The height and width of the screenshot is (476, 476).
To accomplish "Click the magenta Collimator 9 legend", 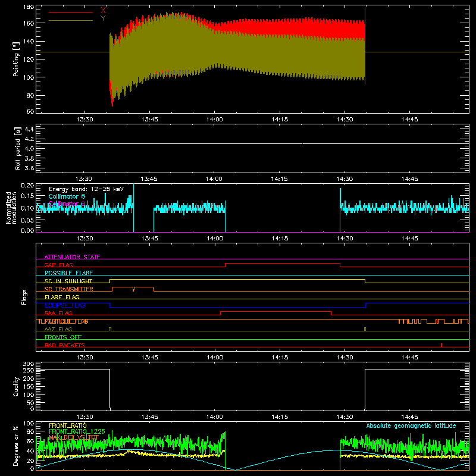I will [x=67, y=203].
